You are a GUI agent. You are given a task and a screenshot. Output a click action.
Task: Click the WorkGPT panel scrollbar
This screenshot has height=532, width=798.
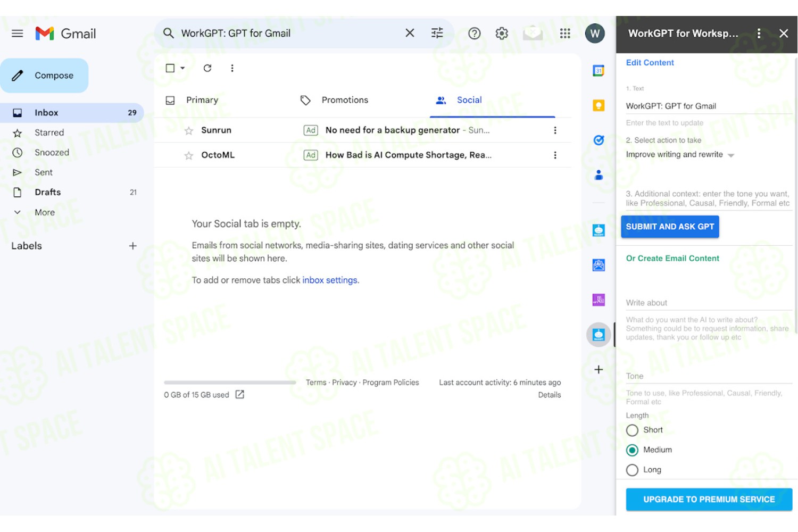[x=795, y=196]
